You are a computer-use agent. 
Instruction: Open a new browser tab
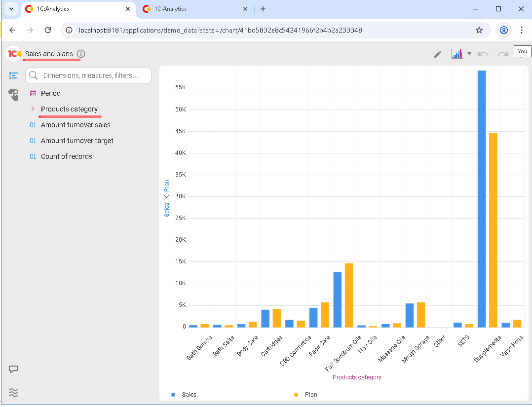click(x=263, y=9)
